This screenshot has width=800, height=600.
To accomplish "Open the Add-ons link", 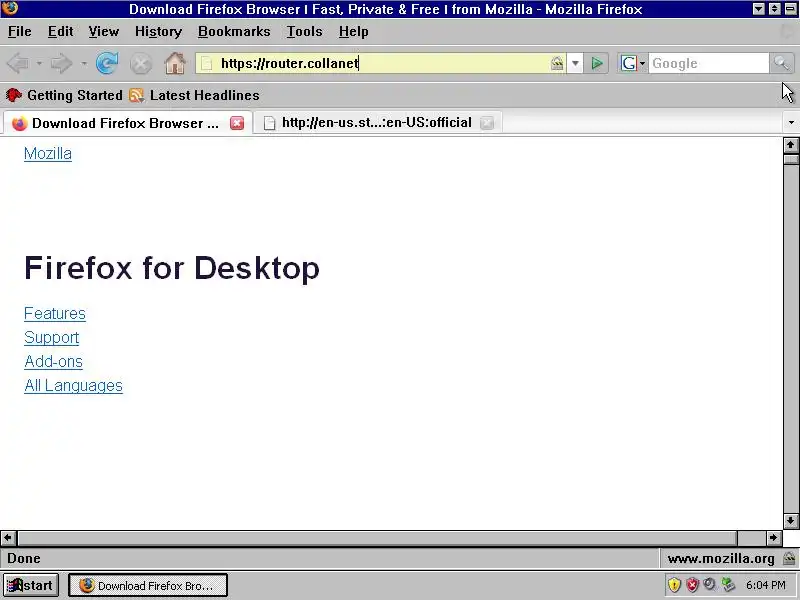I will [x=53, y=361].
